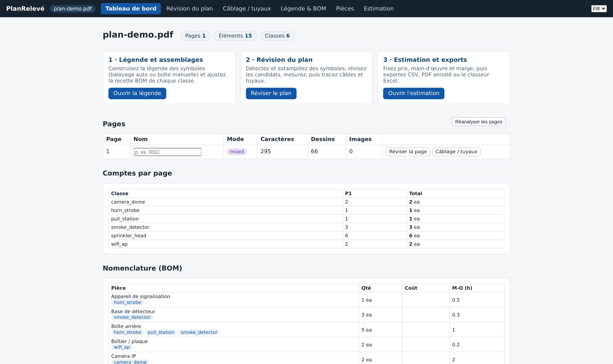The height and width of the screenshot is (364, 613).
Task: Open Câblage / tuyaux for page 1
Action: [x=456, y=152]
